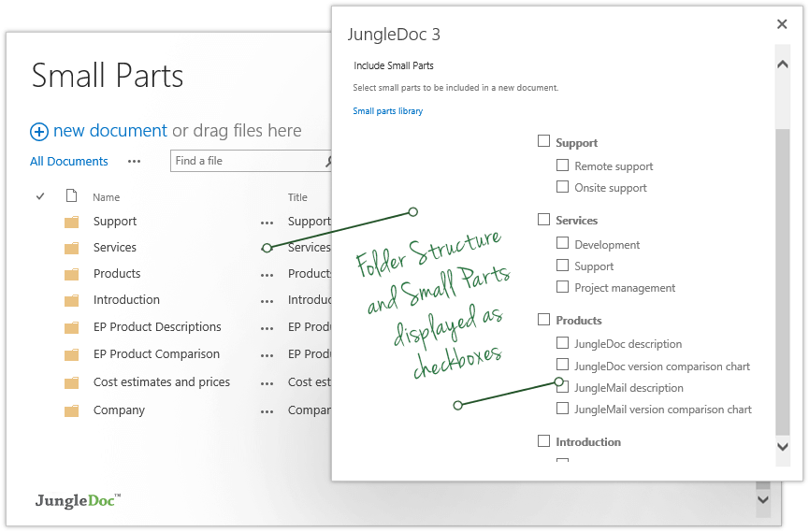Viewport: 809px width, 532px height.
Task: Click the 'Include Small Parts' heading
Action: click(x=394, y=65)
